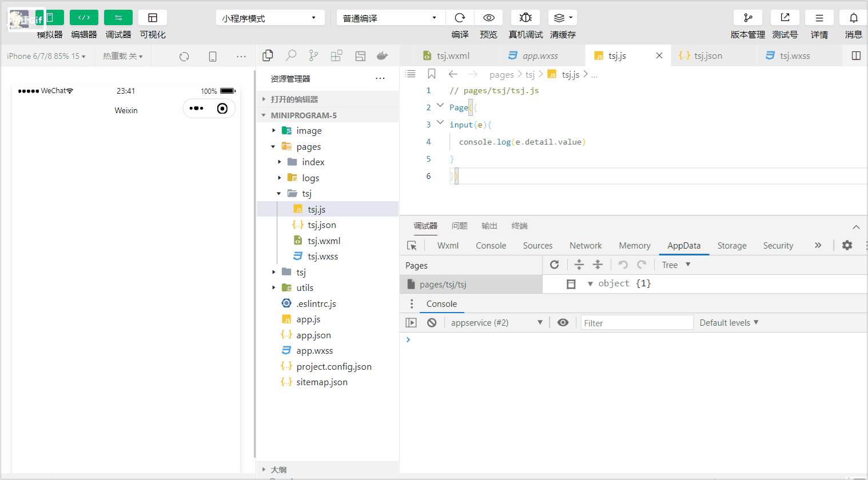Open the Docker whale icon
The height and width of the screenshot is (480, 868).
pos(383,55)
